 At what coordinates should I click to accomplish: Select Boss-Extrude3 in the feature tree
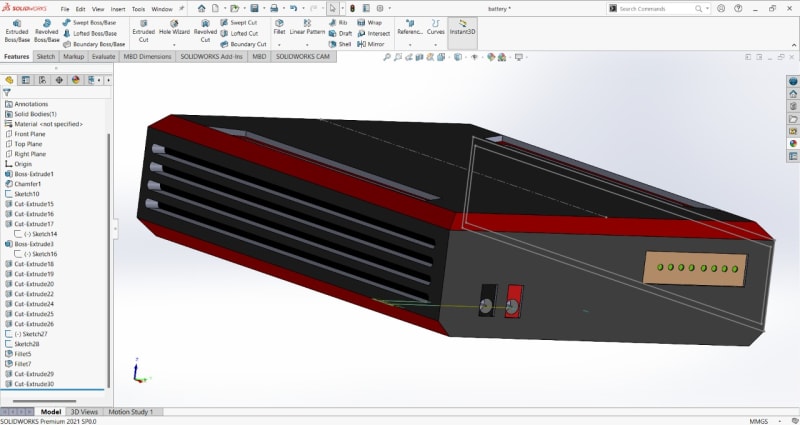pyautogui.click(x=35, y=244)
